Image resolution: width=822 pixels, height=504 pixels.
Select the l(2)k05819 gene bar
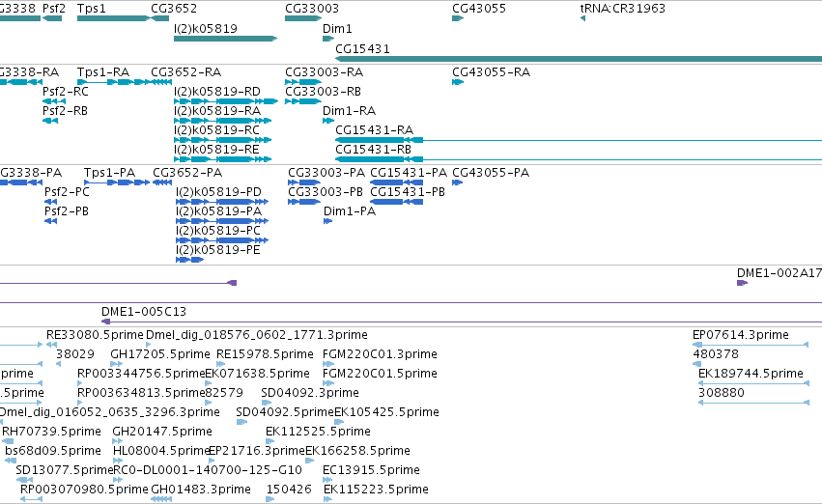225,39
